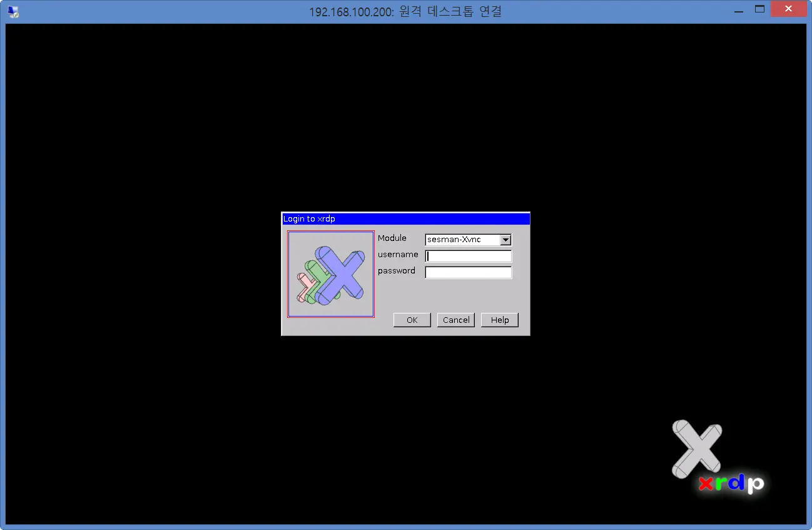
Task: Focus the username input field
Action: [468, 255]
